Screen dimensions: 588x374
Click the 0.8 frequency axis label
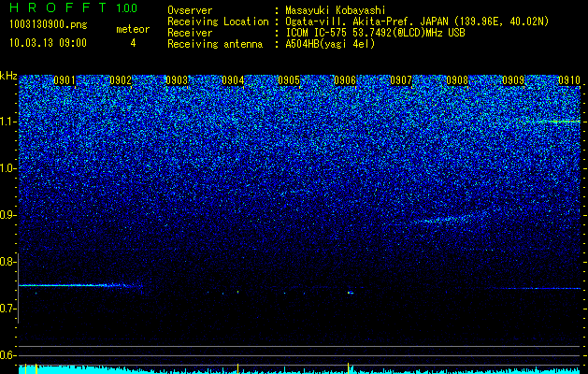[7, 262]
